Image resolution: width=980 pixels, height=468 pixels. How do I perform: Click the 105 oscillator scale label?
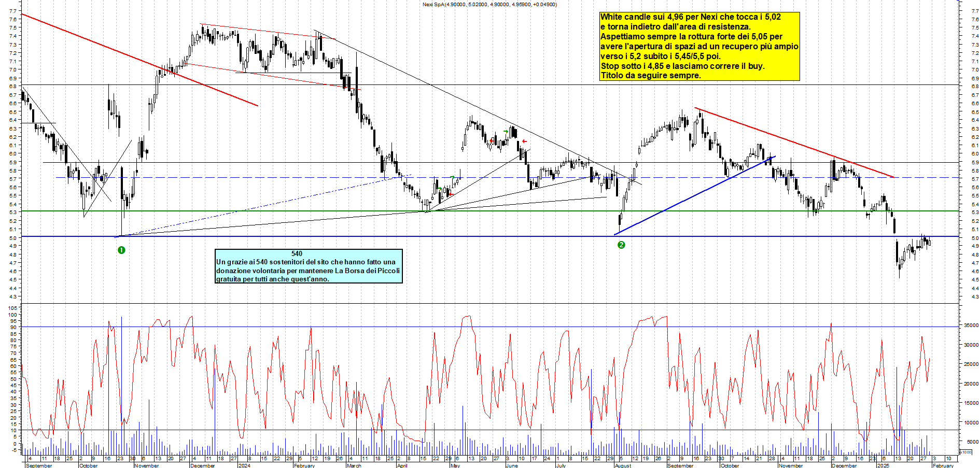tap(12, 308)
